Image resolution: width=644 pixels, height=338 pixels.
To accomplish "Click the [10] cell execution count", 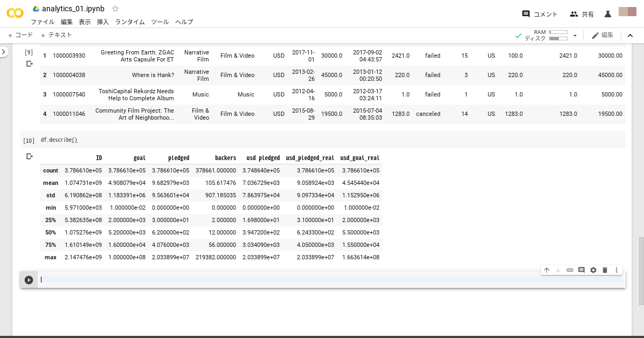I will tap(29, 141).
